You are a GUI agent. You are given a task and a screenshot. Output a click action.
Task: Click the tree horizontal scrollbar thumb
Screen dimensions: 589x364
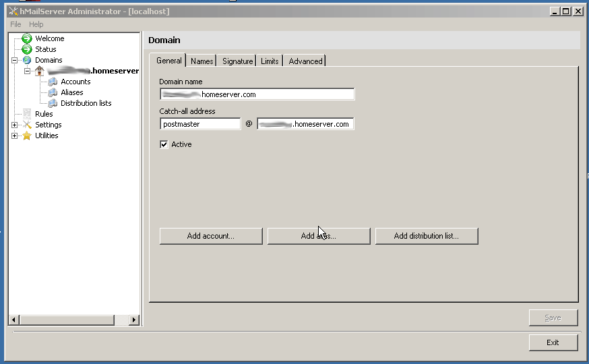(x=67, y=320)
